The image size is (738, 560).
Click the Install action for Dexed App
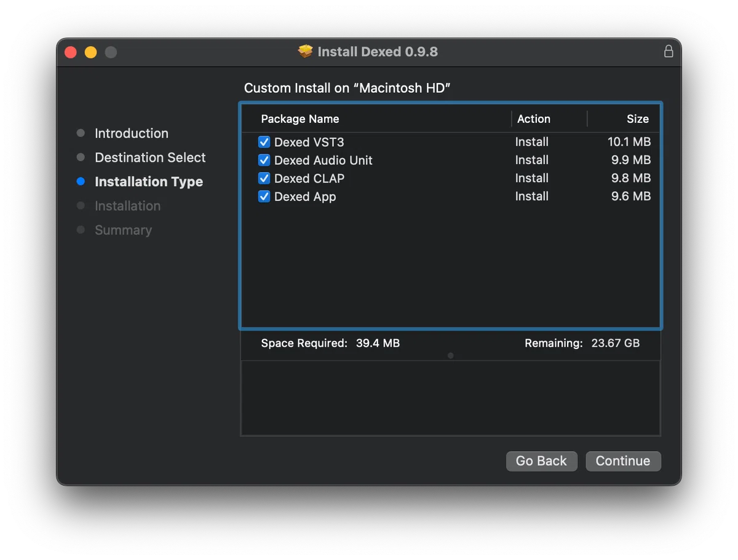(532, 196)
